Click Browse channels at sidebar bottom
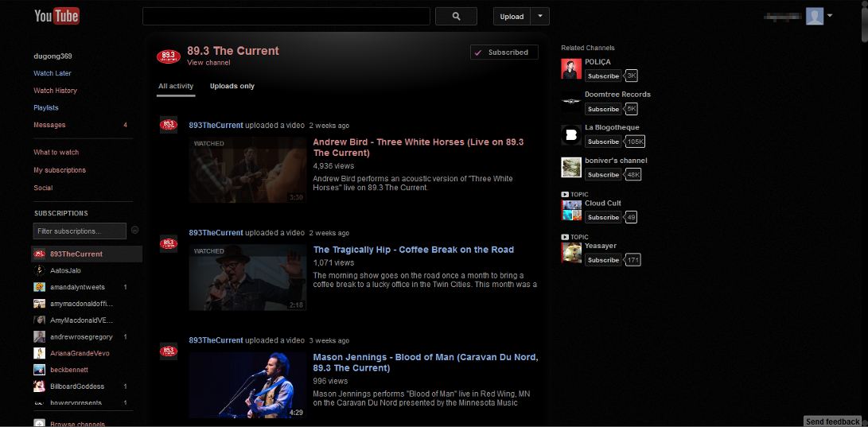 click(77, 424)
